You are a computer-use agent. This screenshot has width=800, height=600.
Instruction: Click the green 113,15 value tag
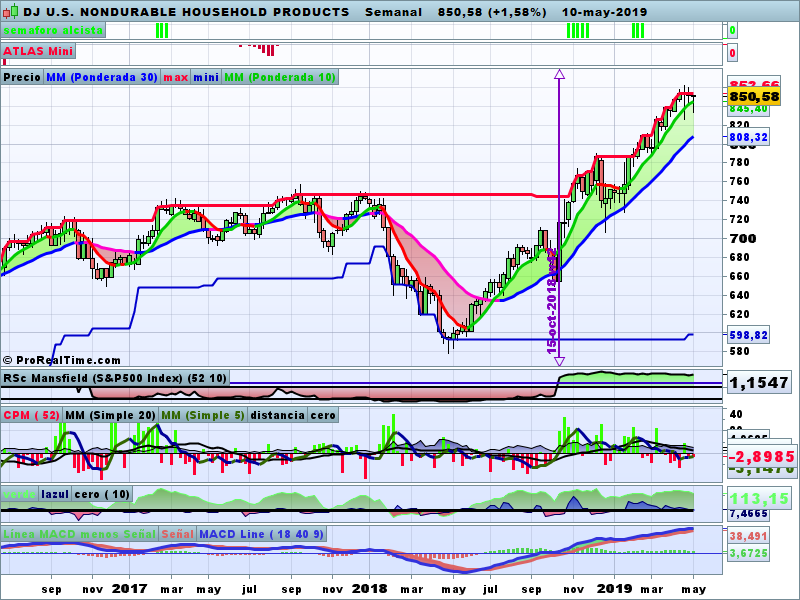pyautogui.click(x=759, y=499)
